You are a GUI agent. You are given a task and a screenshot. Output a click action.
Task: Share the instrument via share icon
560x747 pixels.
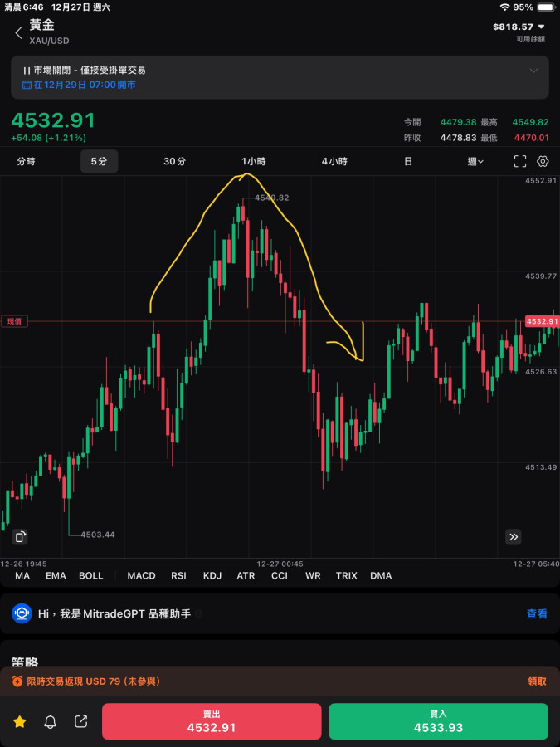(81, 722)
